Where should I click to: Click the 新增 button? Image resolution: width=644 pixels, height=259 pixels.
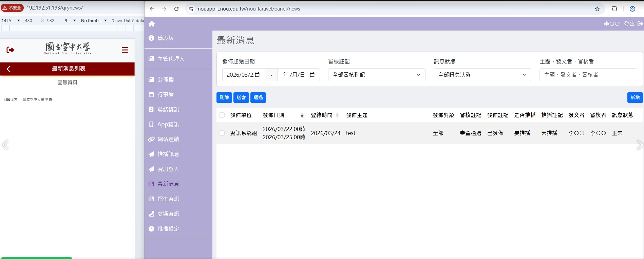[635, 97]
